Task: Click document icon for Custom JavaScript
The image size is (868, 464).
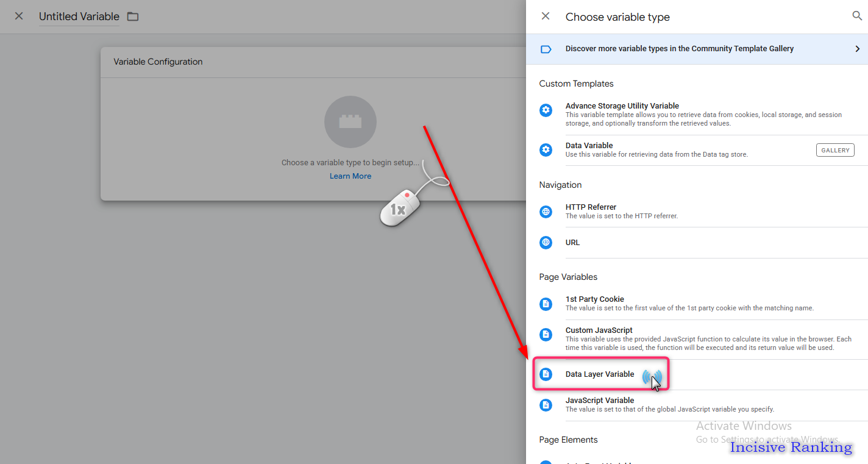Action: pos(546,335)
